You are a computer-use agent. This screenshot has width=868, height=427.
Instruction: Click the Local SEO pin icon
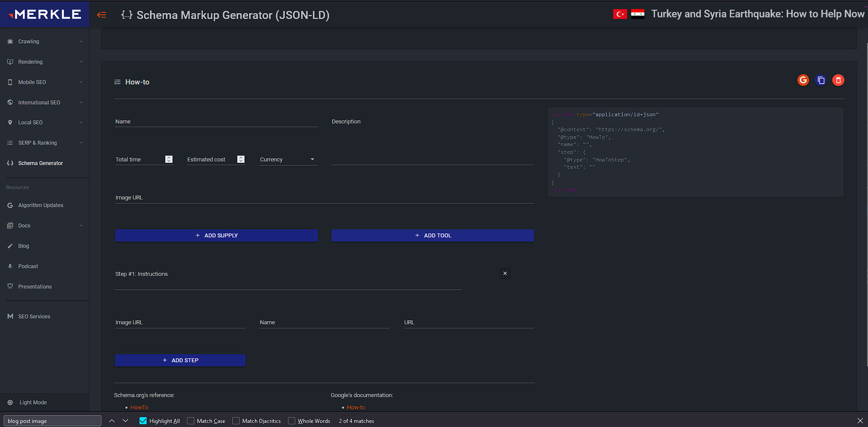click(x=10, y=122)
